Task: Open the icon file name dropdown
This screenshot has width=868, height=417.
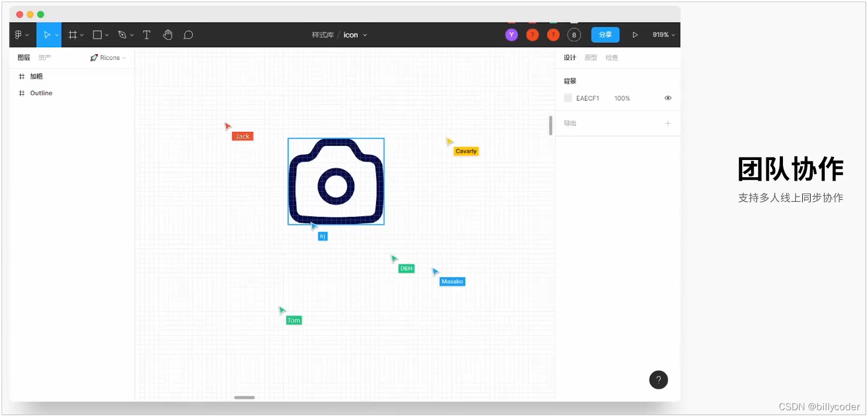Action: click(x=365, y=35)
